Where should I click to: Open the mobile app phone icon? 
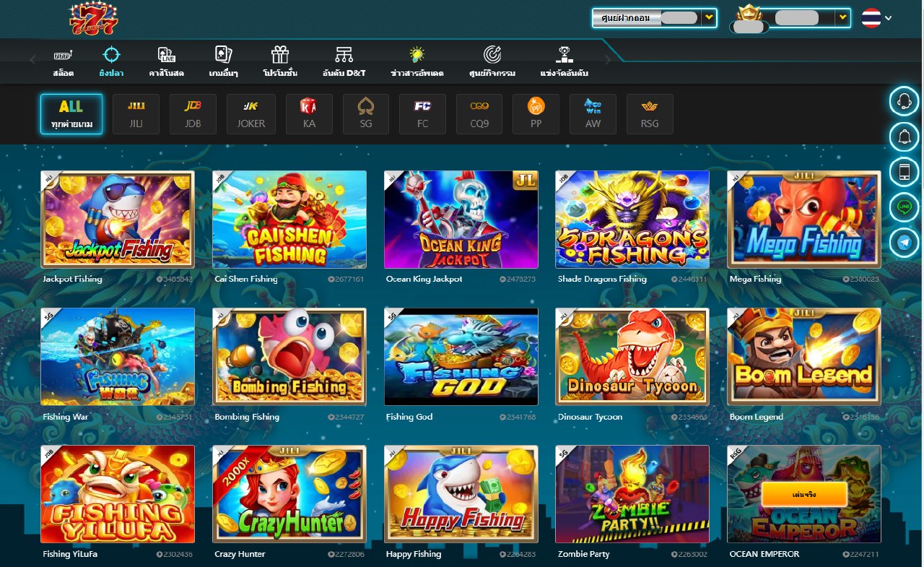(904, 172)
